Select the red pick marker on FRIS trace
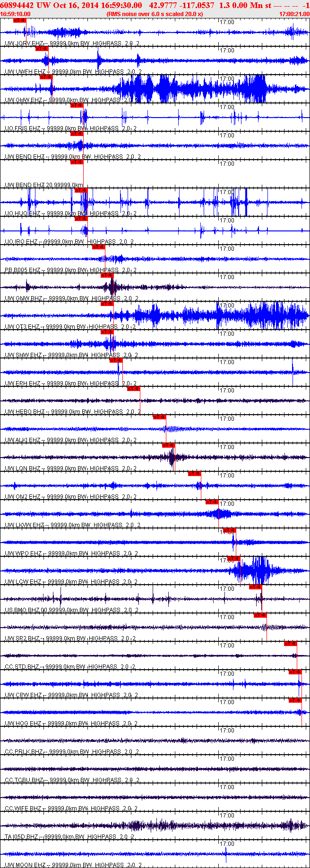Screen dimensions: 310x868 pos(77,105)
